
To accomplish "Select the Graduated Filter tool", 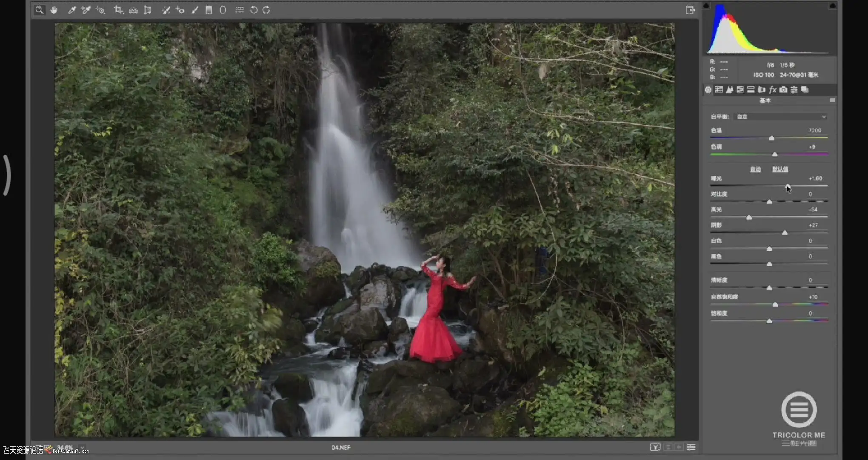I will (208, 10).
